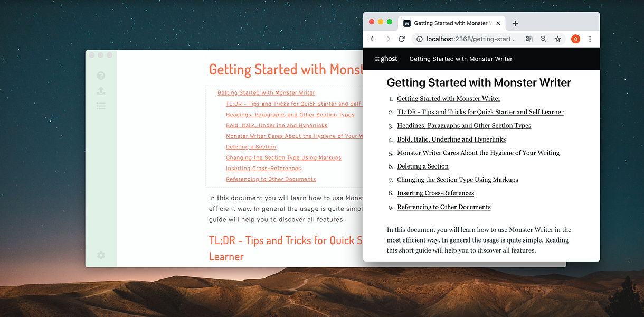The height and width of the screenshot is (317, 644).
Task: Open Referencing to Other Documents link in Ghost page
Action: [444, 207]
